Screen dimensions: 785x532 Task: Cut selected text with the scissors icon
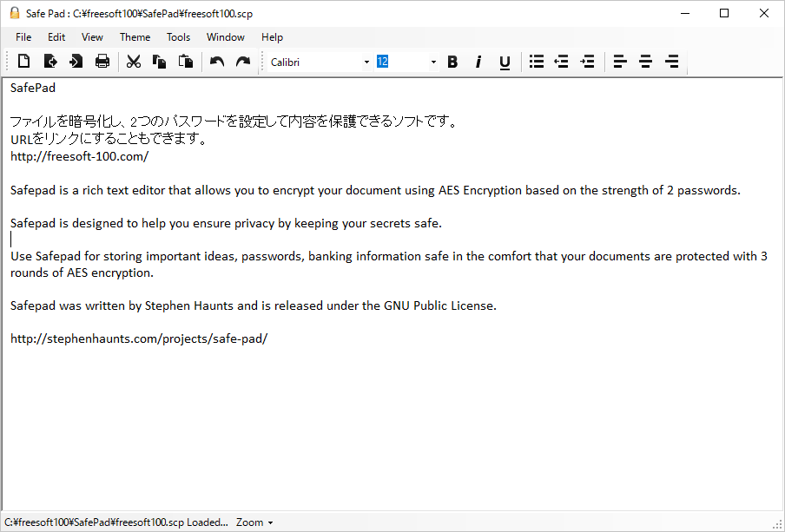pos(134,62)
